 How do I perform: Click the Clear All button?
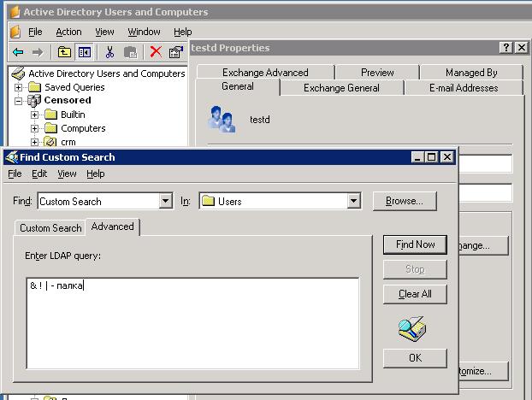coord(415,294)
